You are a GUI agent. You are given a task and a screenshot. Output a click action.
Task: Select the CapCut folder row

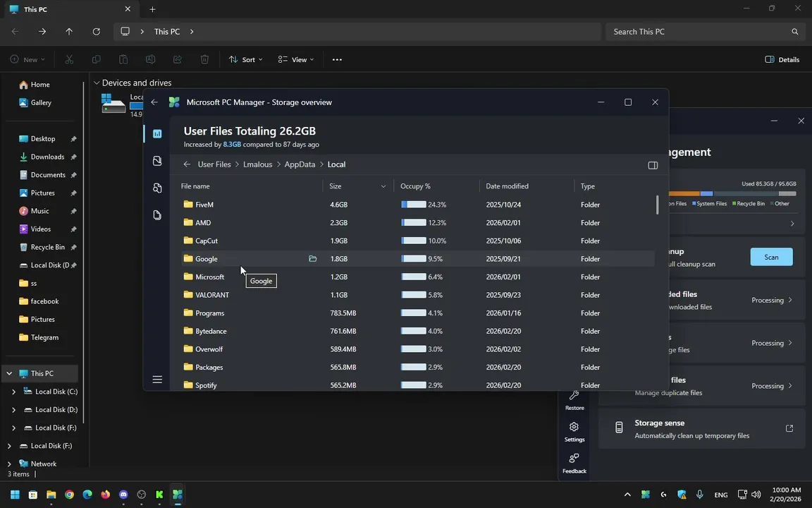point(417,241)
